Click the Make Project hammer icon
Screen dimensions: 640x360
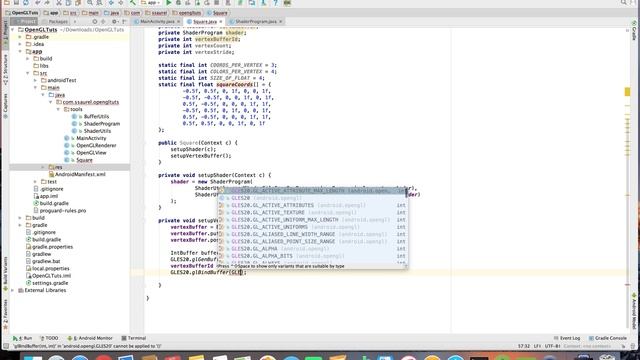(x=133, y=3)
